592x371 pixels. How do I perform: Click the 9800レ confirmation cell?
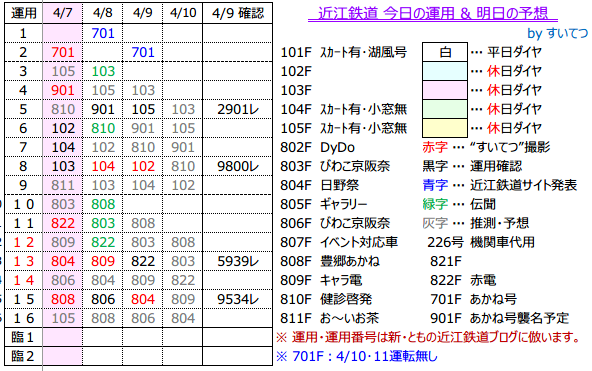click(x=238, y=166)
